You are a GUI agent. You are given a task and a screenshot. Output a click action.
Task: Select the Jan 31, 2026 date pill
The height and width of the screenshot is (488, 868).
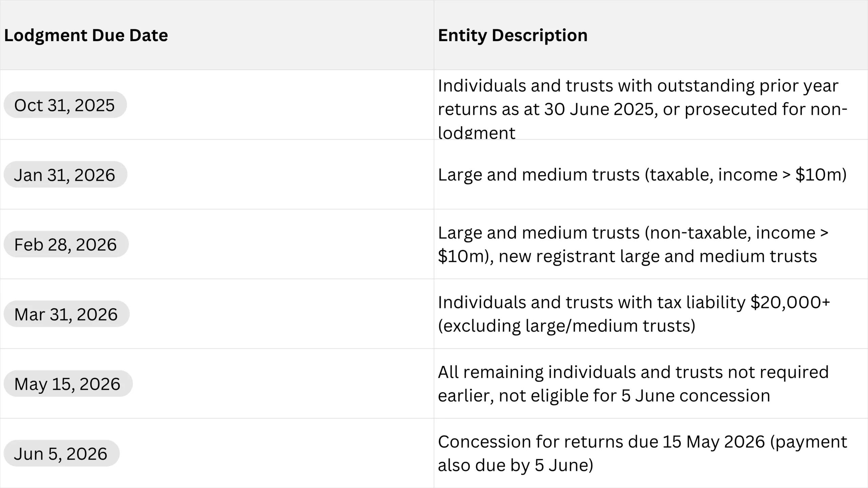click(x=65, y=175)
